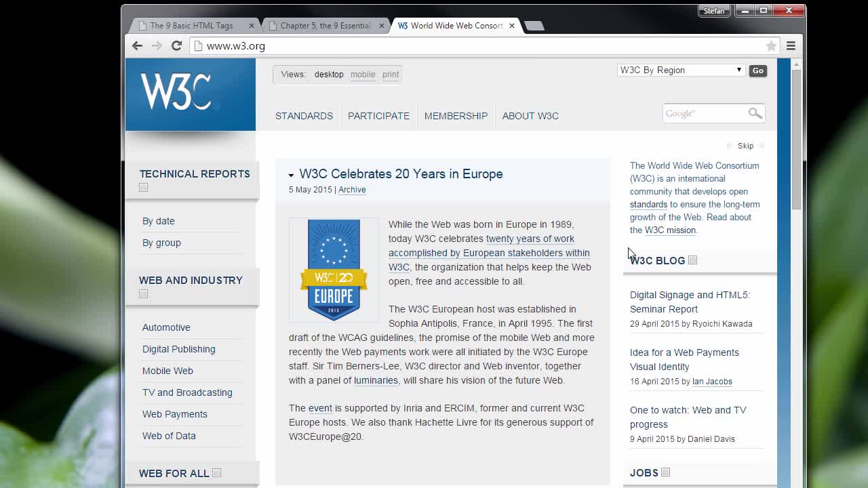Click the Jobs RSS feed icon
This screenshot has width=868, height=488.
(665, 472)
